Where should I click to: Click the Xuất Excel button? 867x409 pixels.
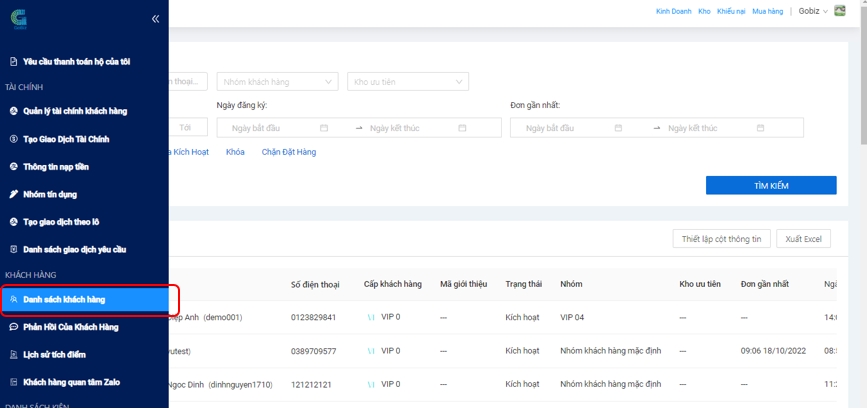pos(803,239)
